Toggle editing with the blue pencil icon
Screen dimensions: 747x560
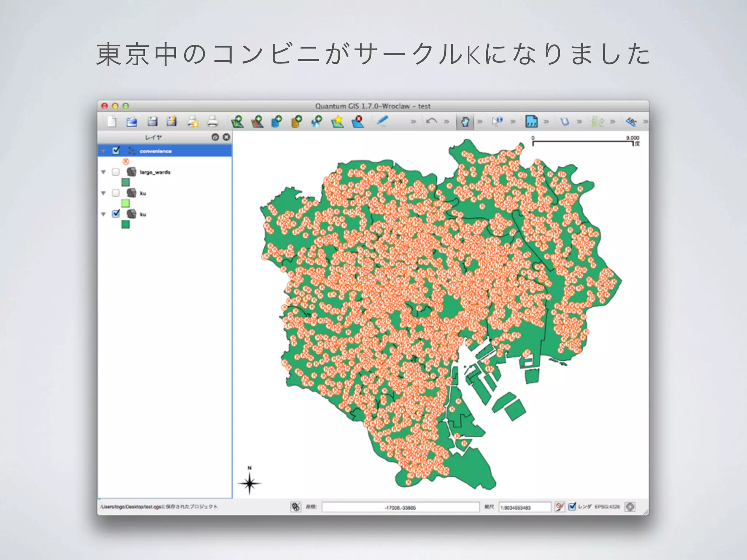coord(382,121)
